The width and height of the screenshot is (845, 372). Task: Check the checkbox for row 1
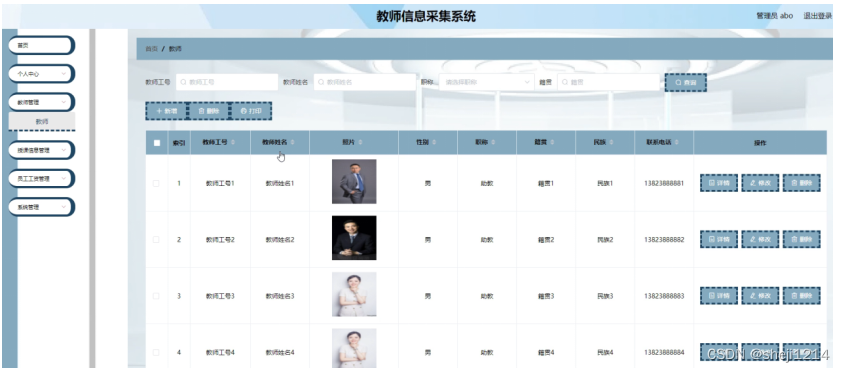(156, 183)
